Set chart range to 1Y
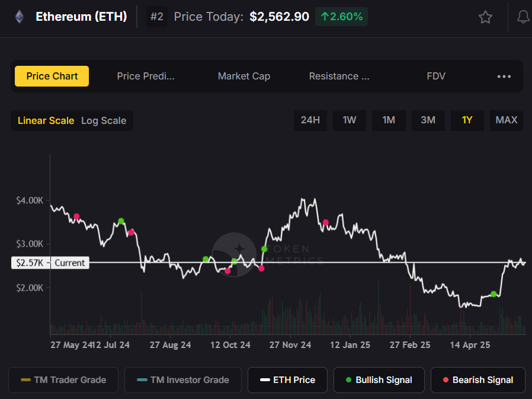532x399 pixels. tap(467, 120)
